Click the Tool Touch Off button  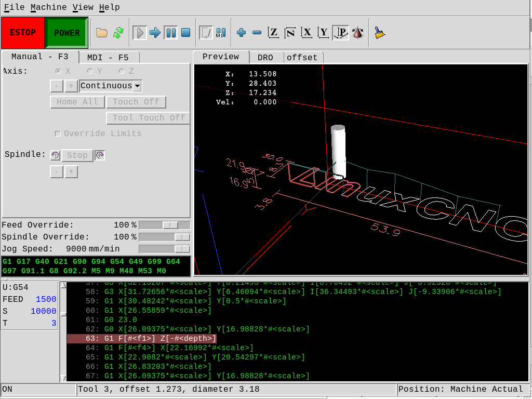148,118
